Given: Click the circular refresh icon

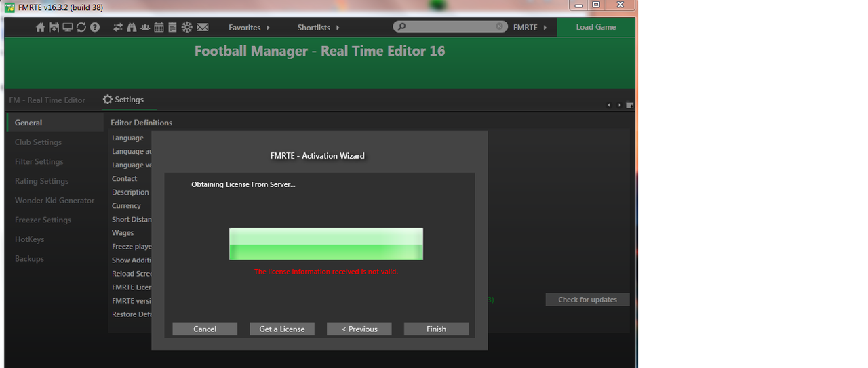Looking at the screenshot, I should (81, 27).
